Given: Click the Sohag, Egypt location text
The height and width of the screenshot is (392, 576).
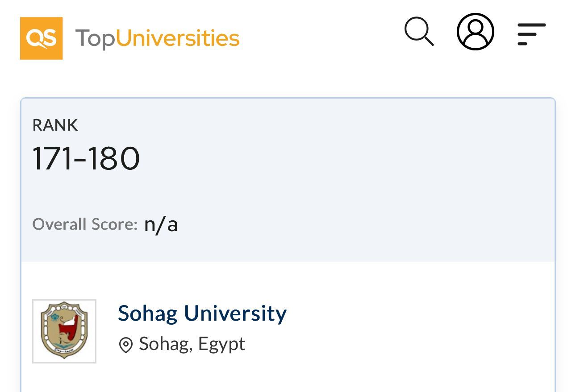Looking at the screenshot, I should click(192, 344).
